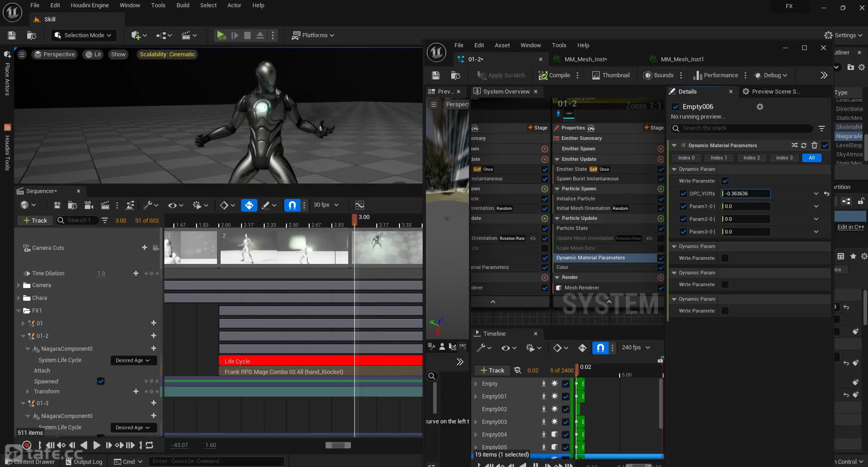
Task: Click Apply Scratch in Niagara toolbar
Action: click(x=501, y=75)
